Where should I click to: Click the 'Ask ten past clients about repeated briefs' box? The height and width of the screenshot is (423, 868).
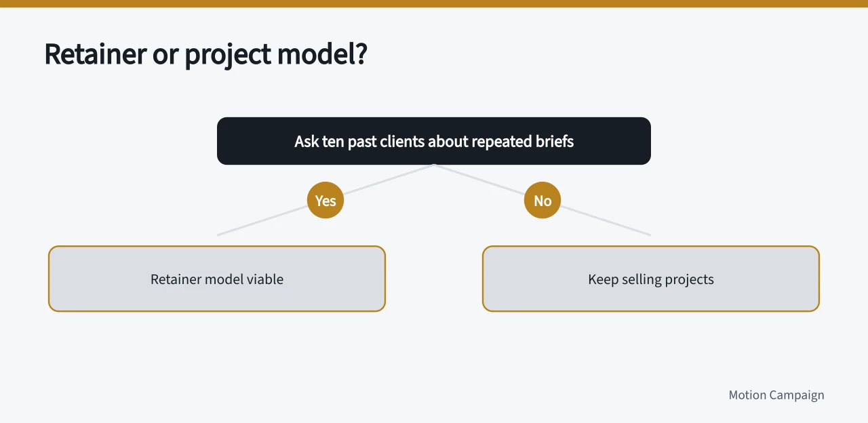tap(434, 141)
